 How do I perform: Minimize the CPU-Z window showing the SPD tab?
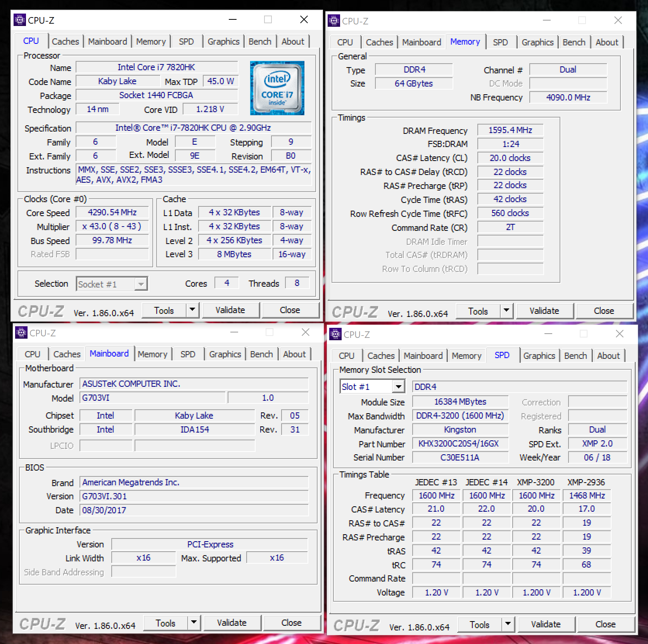click(548, 334)
